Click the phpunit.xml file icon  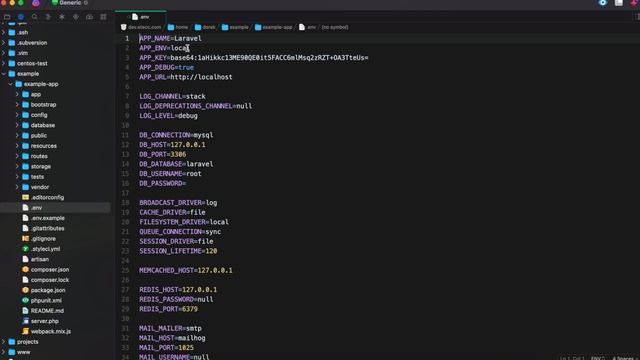tap(25, 300)
